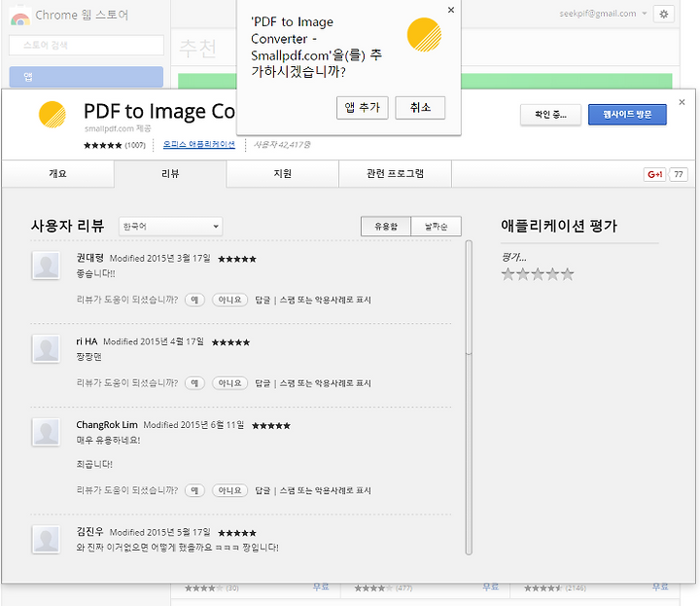The image size is (700, 606).
Task: Sort reviews by 유용함
Action: coord(386,227)
